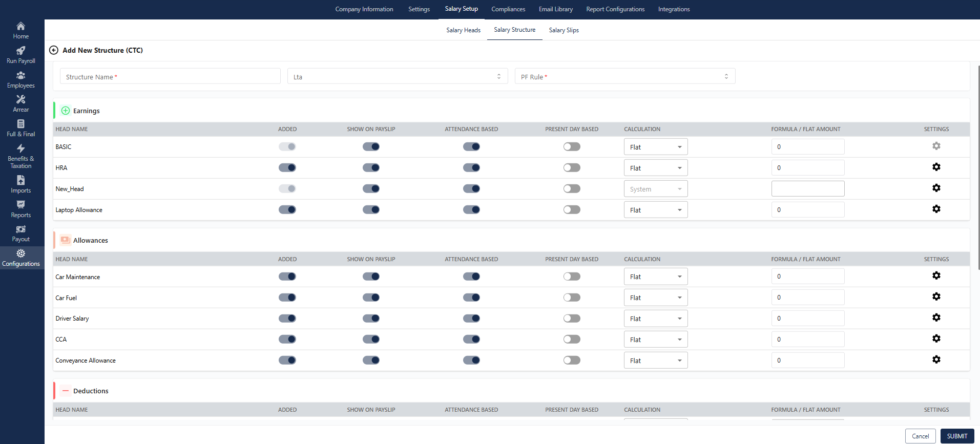
Task: Open the Email Library menu
Action: (x=556, y=9)
